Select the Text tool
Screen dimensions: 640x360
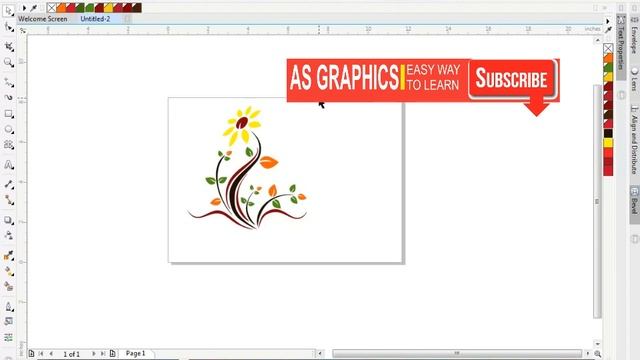pos(9,165)
